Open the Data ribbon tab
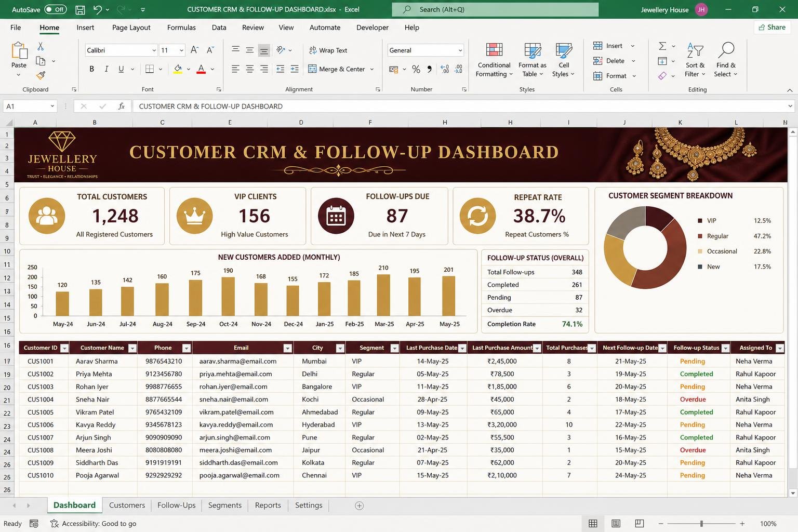Viewport: 798px width, 532px height. tap(219, 28)
